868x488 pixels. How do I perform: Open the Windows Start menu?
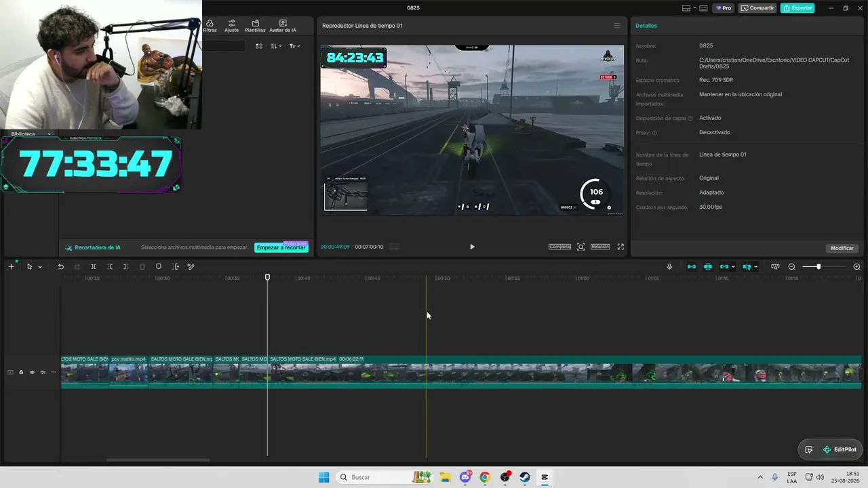[324, 477]
